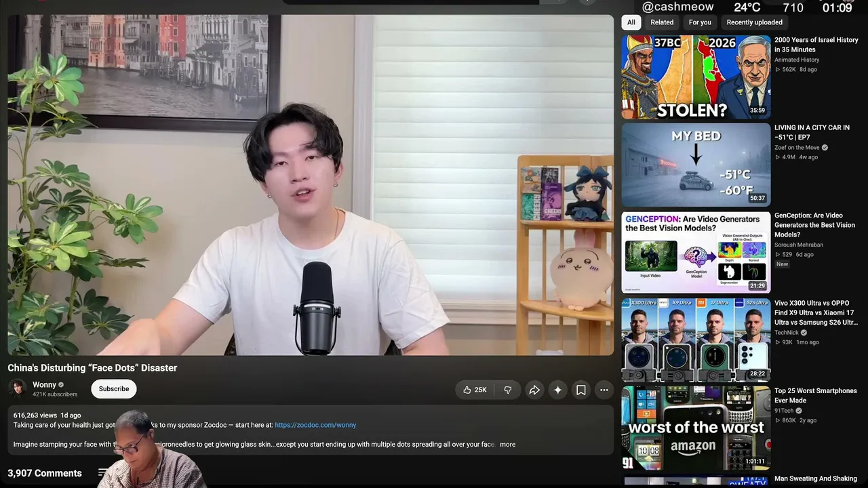Click verified badge beside TechNick
The height and width of the screenshot is (488, 868).
tap(804, 333)
